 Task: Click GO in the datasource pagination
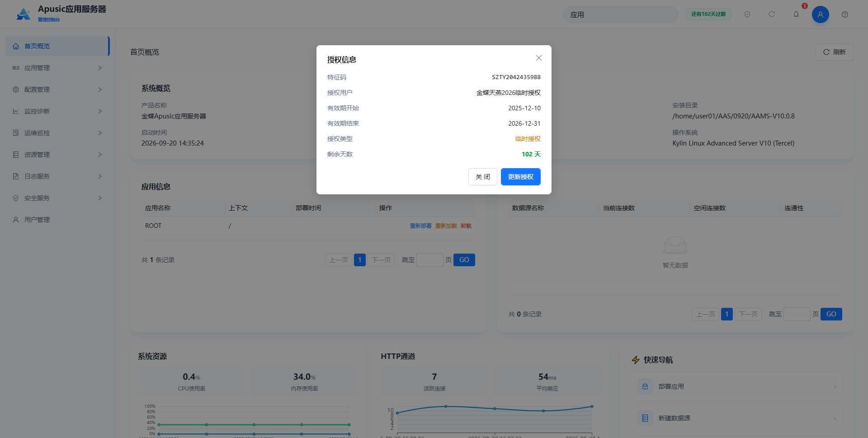coord(831,314)
